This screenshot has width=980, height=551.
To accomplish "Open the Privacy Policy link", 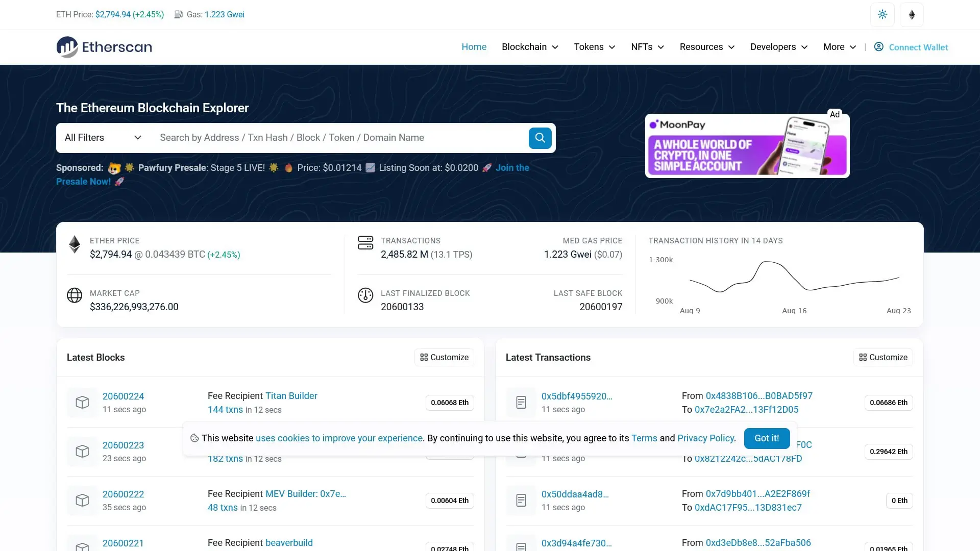I will (x=705, y=438).
